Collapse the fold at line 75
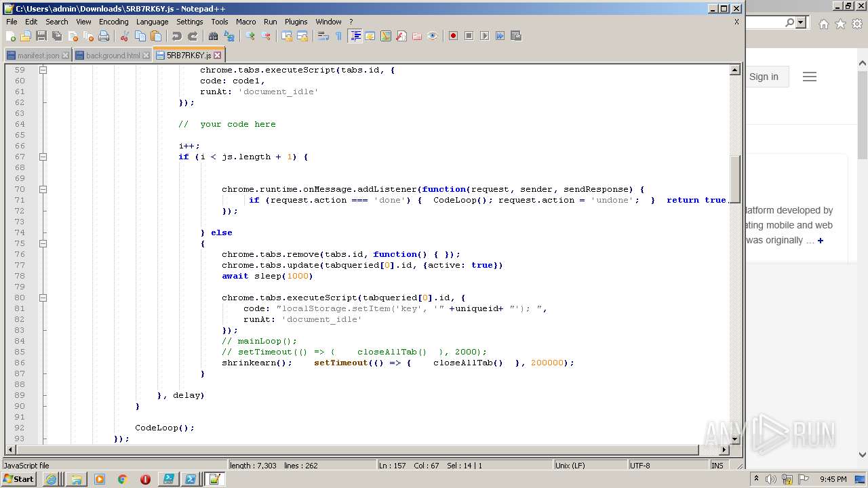The width and height of the screenshot is (868, 488). tap(43, 243)
